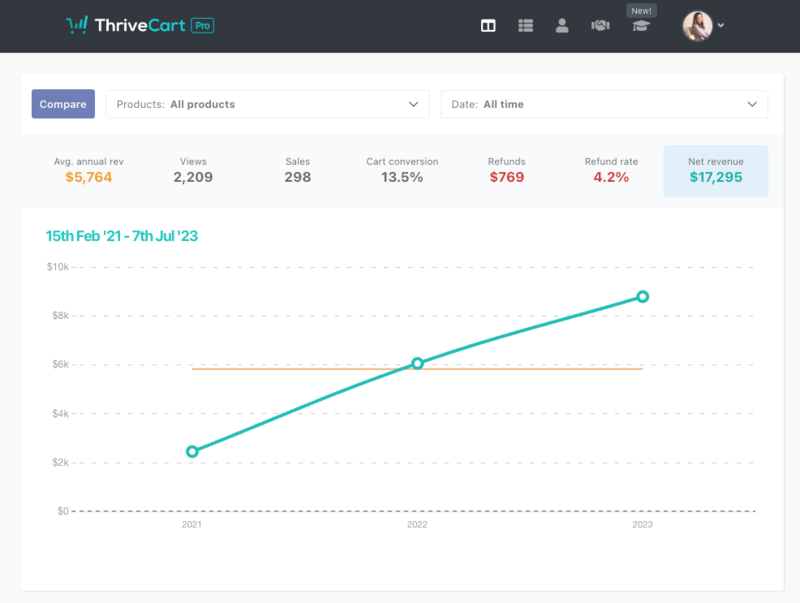This screenshot has height=603, width=800.
Task: Click the Compare button
Action: [x=63, y=104]
